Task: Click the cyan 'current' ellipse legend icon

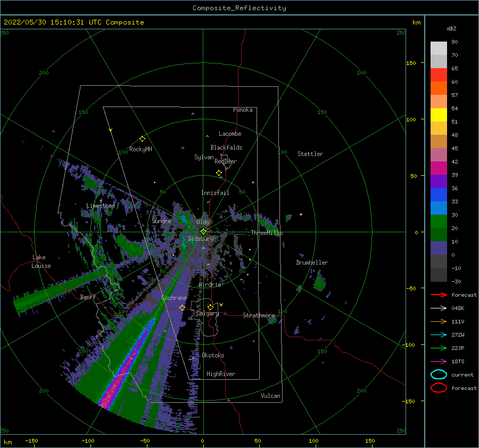Action: pos(439,374)
